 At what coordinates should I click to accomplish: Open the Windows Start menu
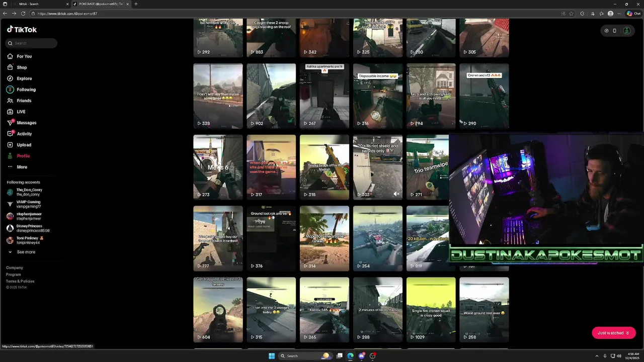tap(272, 356)
